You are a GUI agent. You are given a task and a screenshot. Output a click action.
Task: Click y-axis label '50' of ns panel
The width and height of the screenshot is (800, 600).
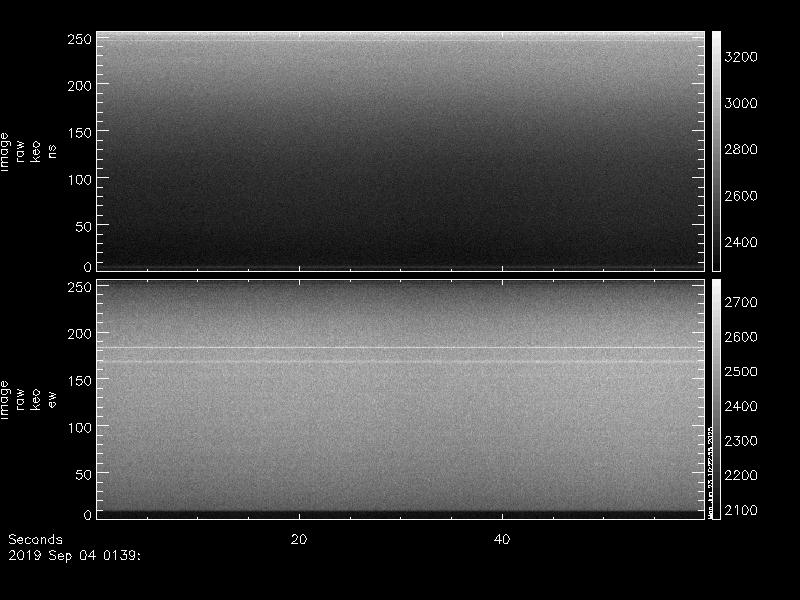pos(84,227)
